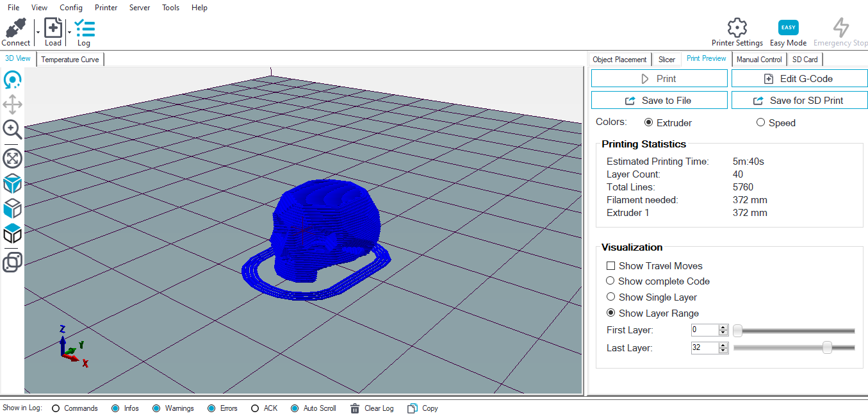Screen dimensions: 868x416
Task: Switch to the 3D View tab
Action: [x=18, y=58]
